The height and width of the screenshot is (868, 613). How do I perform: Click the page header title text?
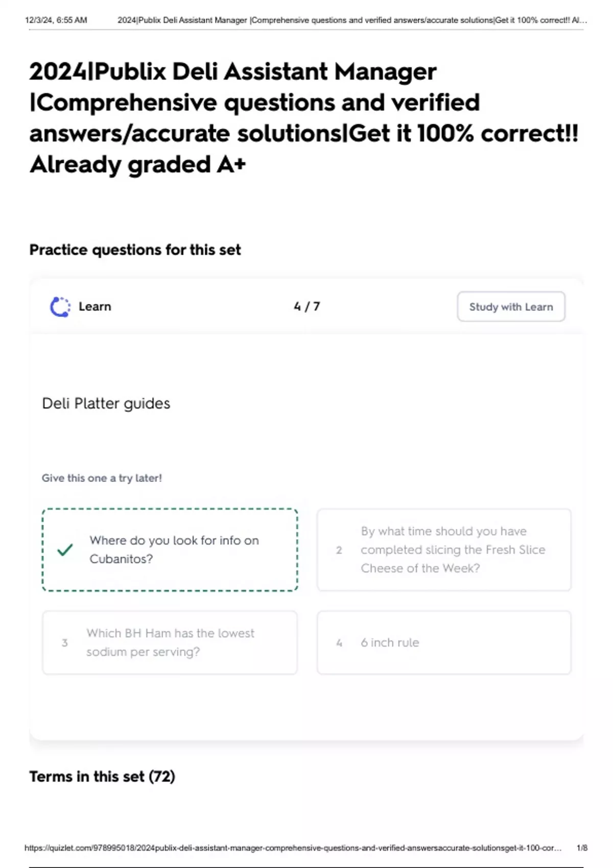(x=352, y=20)
